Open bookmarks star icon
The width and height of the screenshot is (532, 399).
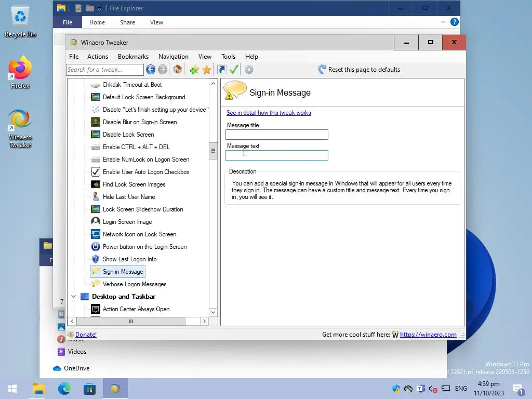[207, 70]
